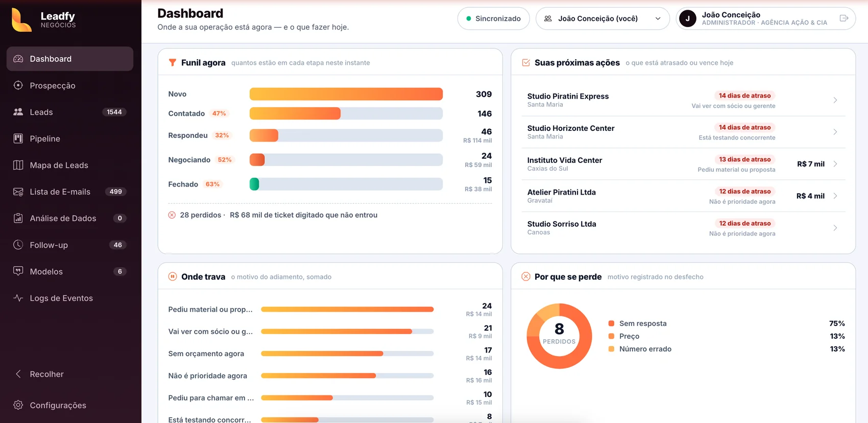Screen dimensions: 868x423
Task: Click the Negociando funnel progress bar
Action: tap(346, 160)
